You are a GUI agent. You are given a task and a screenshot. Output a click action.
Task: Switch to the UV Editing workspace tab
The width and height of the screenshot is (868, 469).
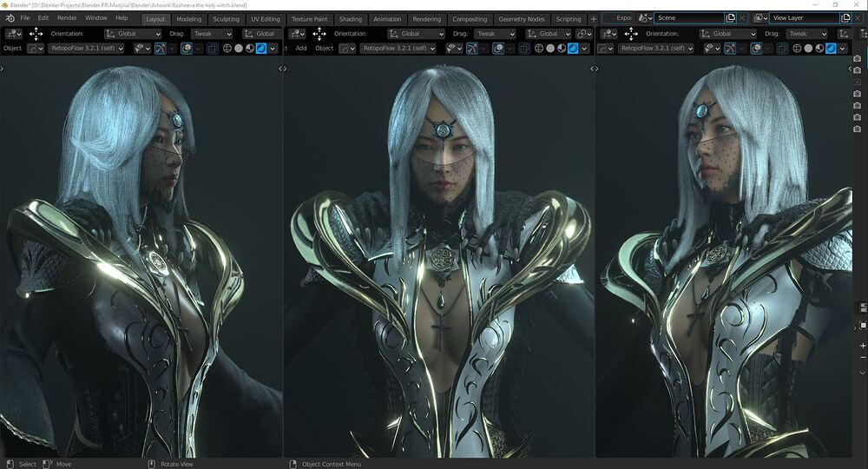click(266, 19)
